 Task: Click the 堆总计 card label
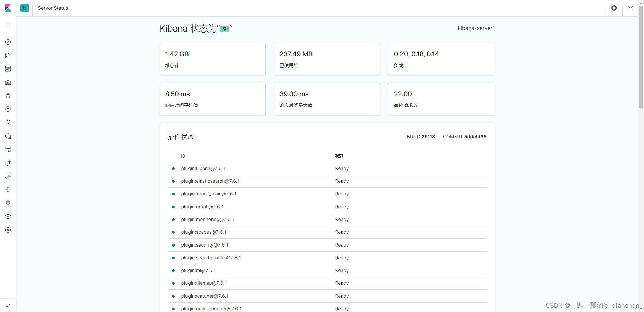pos(172,65)
